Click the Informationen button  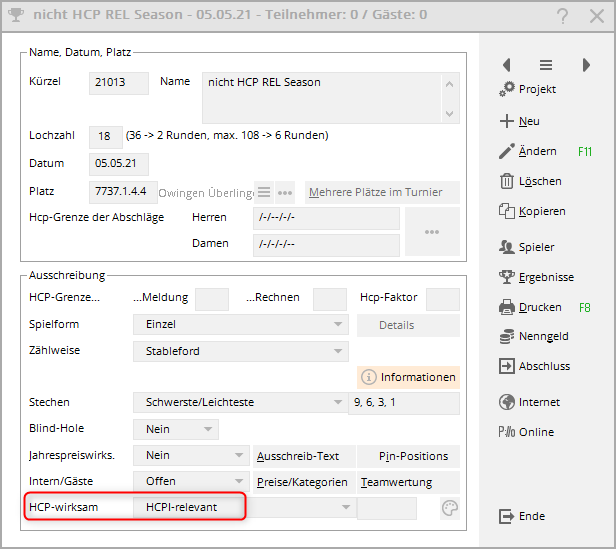point(408,377)
